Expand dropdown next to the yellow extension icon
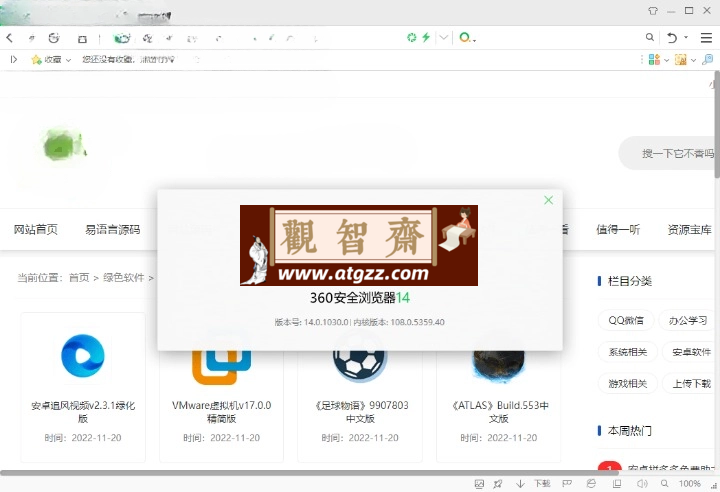This screenshot has width=720, height=492. click(x=693, y=60)
